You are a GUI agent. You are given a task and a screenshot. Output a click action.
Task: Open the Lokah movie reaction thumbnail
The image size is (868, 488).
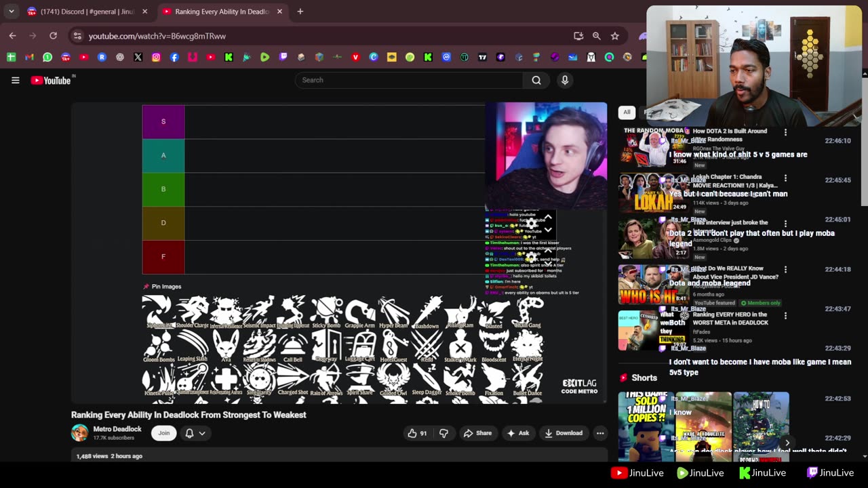click(x=652, y=193)
